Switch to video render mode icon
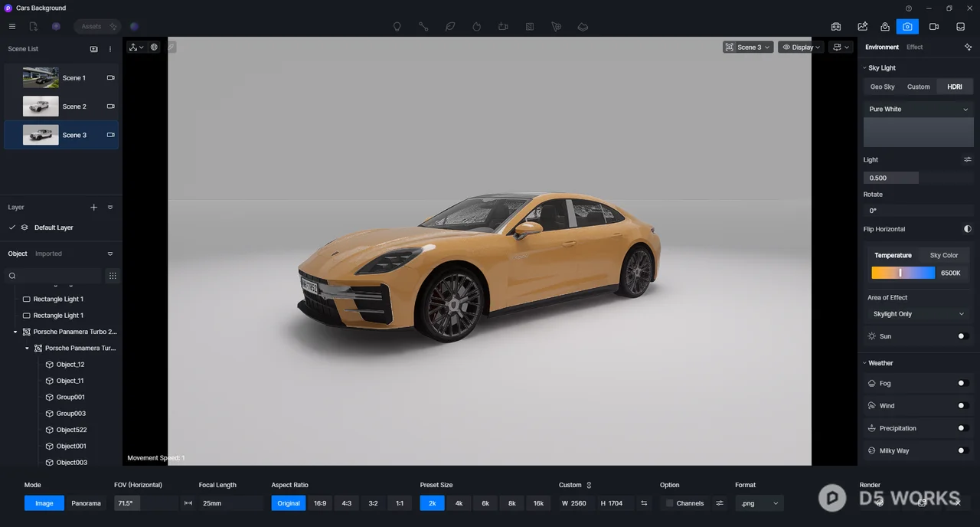Image resolution: width=980 pixels, height=527 pixels. click(x=934, y=26)
